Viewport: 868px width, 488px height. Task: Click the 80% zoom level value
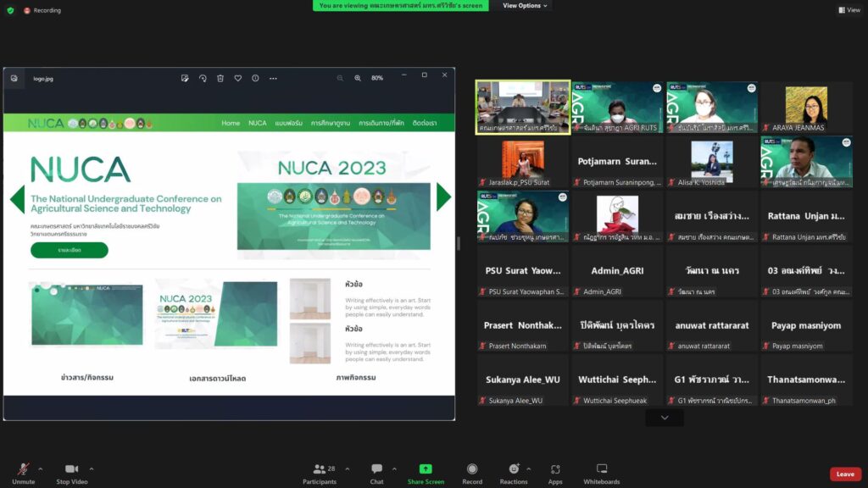[x=377, y=78]
